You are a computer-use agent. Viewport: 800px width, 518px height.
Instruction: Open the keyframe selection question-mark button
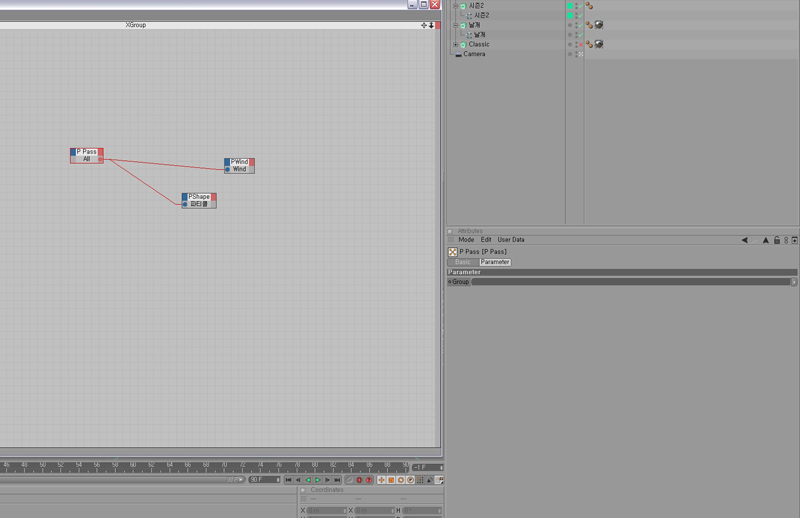tap(369, 480)
